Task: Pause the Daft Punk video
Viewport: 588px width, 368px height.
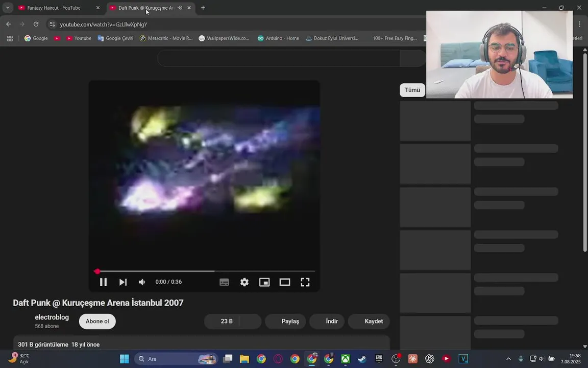Action: point(103,282)
